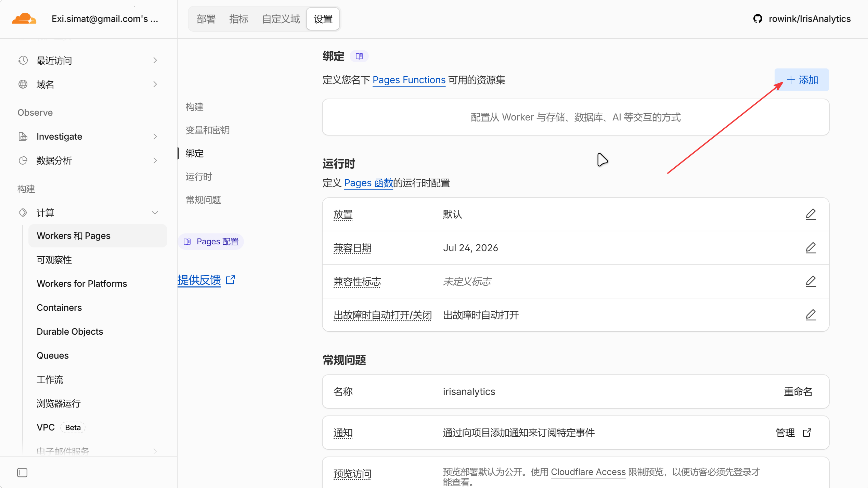Open Containers in sidebar
This screenshot has height=488, width=868.
tap(59, 308)
